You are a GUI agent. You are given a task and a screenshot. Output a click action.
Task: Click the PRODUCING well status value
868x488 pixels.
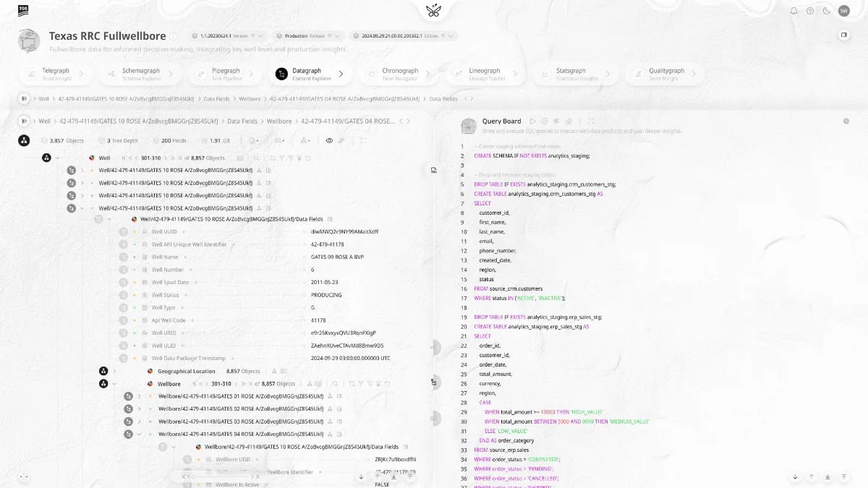point(326,295)
